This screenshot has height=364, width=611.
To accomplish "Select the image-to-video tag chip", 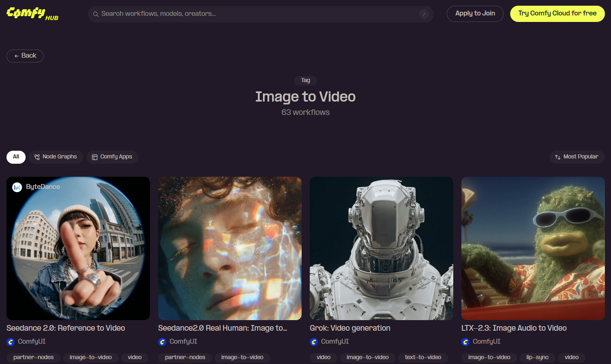I will click(x=90, y=357).
